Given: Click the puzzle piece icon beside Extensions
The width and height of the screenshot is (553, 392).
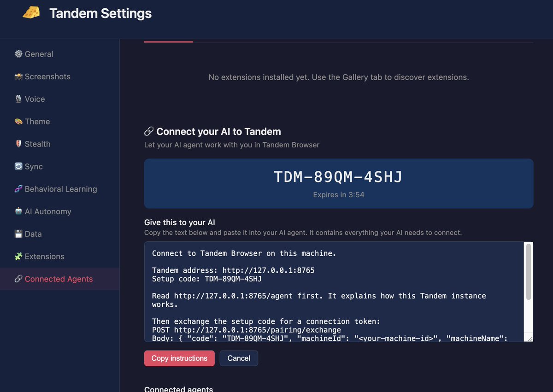Looking at the screenshot, I should click(x=18, y=257).
